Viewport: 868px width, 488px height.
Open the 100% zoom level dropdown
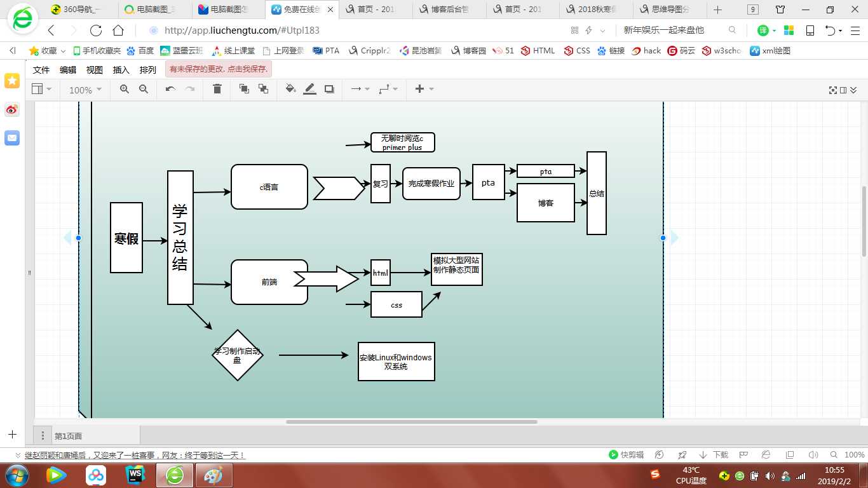tap(85, 90)
